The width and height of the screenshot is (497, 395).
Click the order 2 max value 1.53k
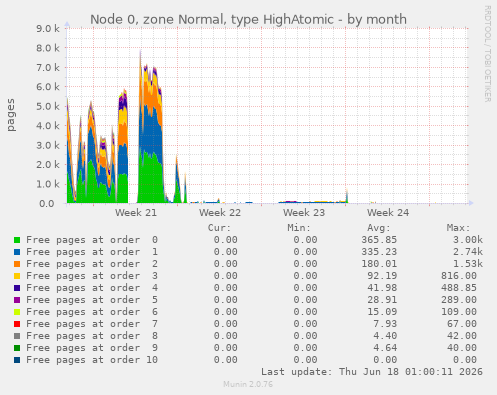coord(468,264)
